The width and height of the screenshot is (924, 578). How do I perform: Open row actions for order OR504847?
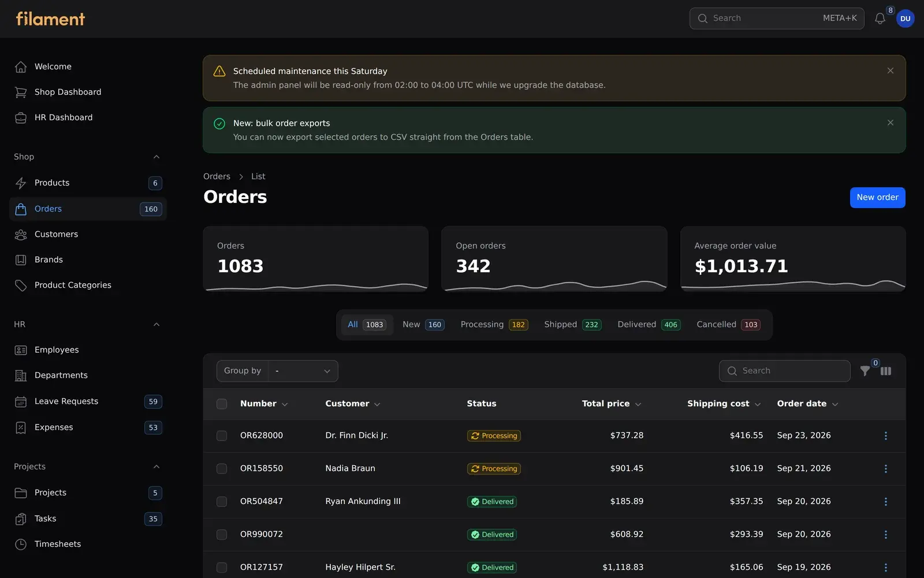[885, 502]
